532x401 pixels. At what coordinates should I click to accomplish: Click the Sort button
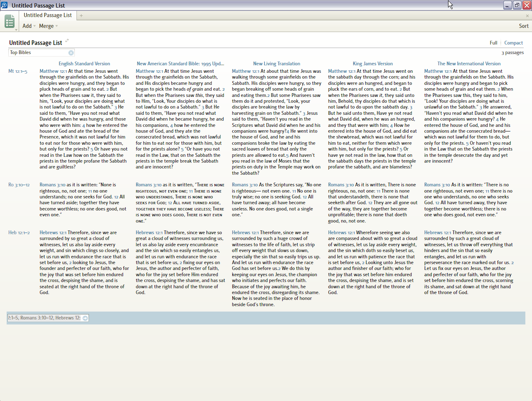(x=524, y=26)
